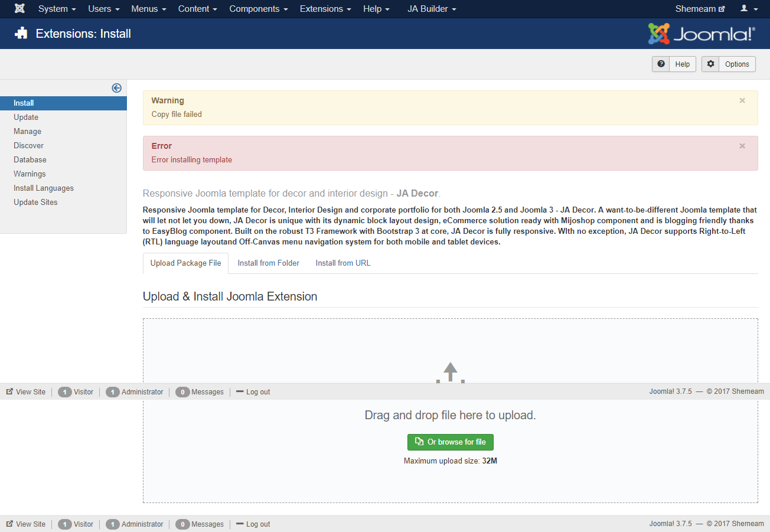Open the user account dropdown
The width and height of the screenshot is (770, 532).
click(749, 9)
